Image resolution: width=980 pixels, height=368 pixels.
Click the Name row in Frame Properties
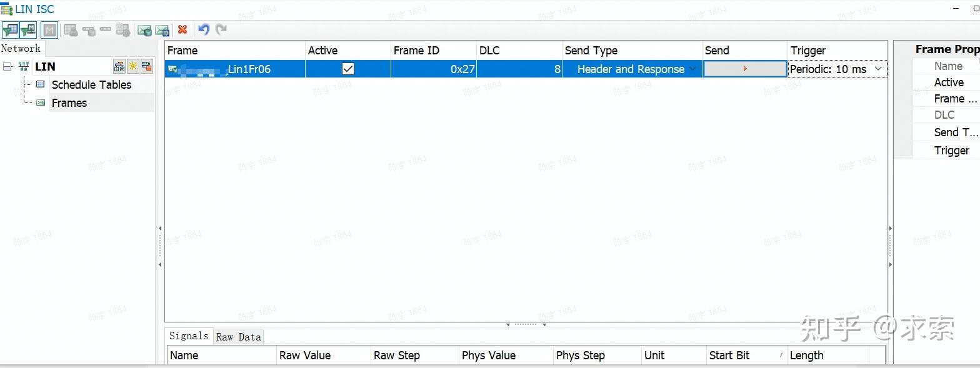946,66
